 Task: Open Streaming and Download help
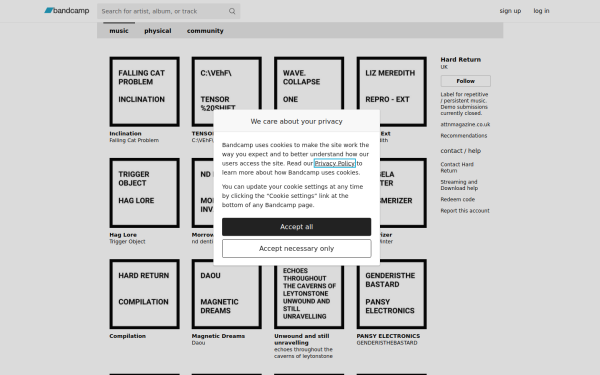tap(459, 185)
